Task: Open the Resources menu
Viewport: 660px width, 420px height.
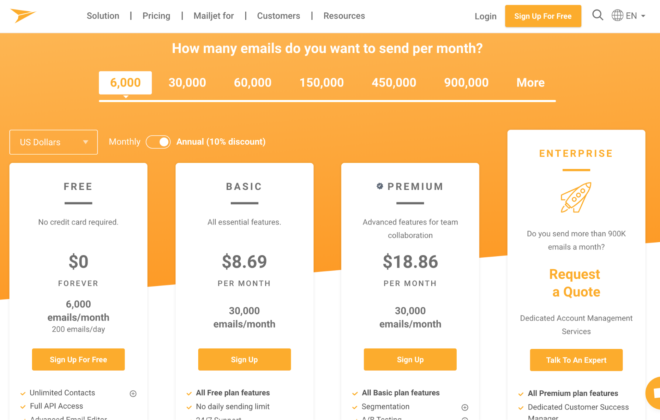Action: click(x=344, y=16)
